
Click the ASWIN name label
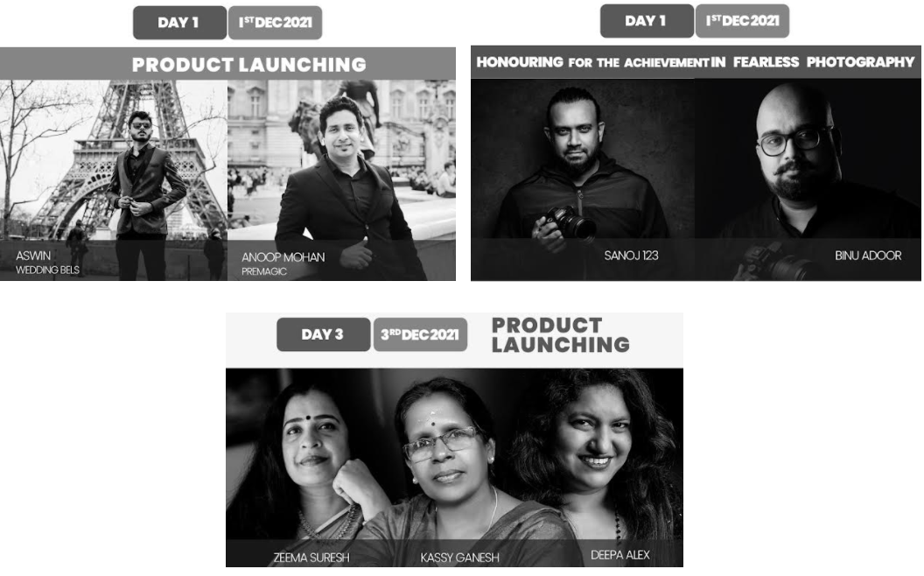pyautogui.click(x=33, y=256)
